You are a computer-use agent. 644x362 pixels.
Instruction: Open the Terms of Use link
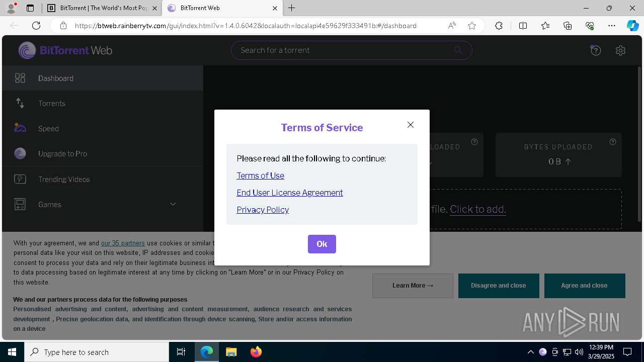pyautogui.click(x=260, y=175)
